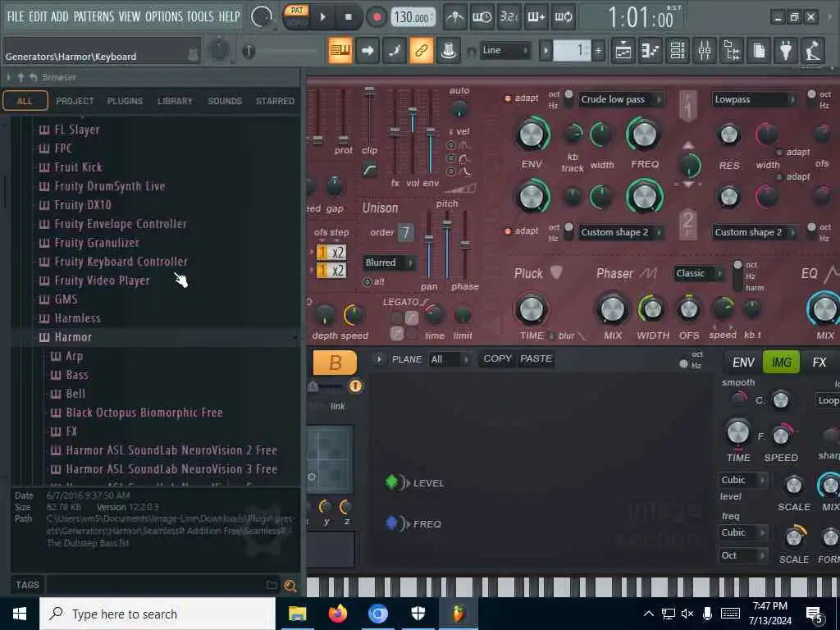Open the Mixer view icon
This screenshot has width=840, height=630.
coord(705,51)
